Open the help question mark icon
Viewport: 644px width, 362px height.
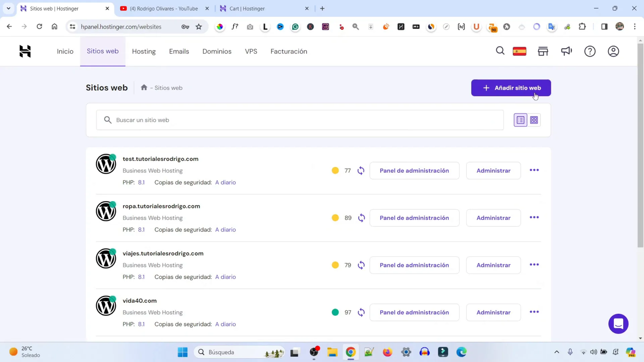point(590,51)
